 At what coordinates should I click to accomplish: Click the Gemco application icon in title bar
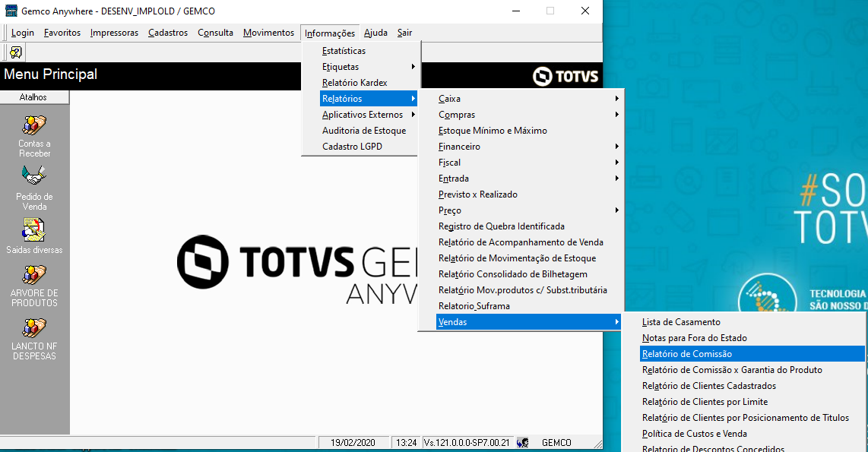[x=11, y=11]
